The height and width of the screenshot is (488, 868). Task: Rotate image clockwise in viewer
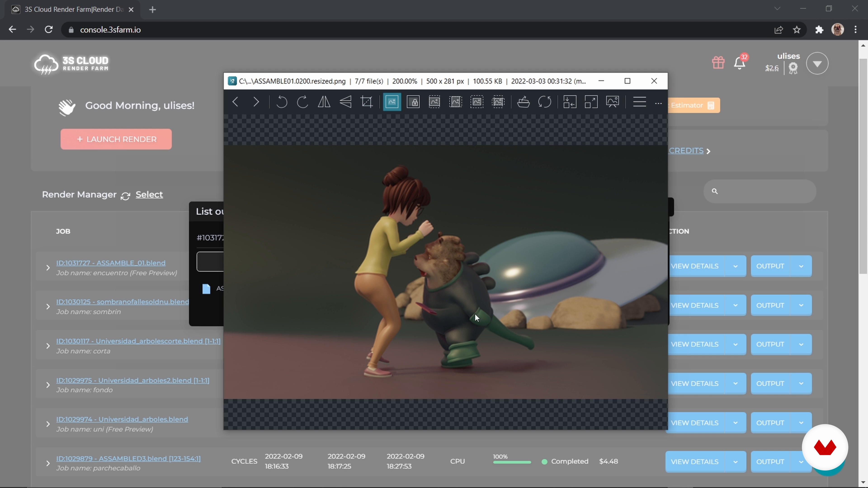pyautogui.click(x=302, y=102)
